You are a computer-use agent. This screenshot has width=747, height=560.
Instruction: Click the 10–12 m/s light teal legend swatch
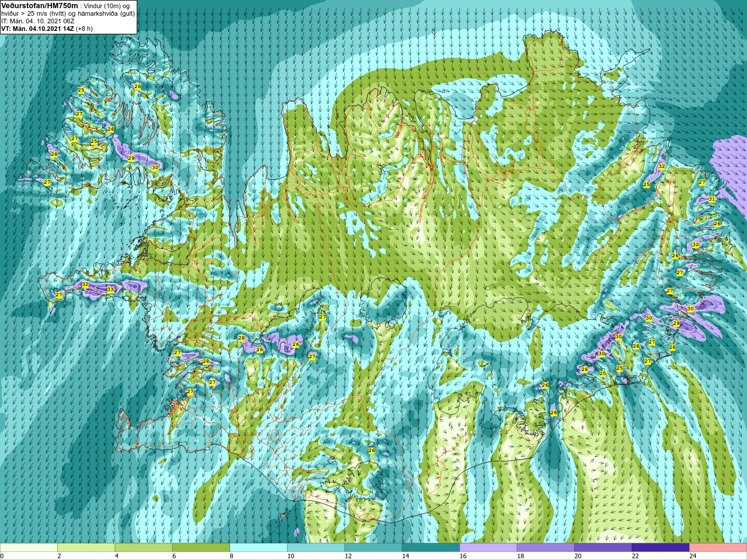coord(316,548)
